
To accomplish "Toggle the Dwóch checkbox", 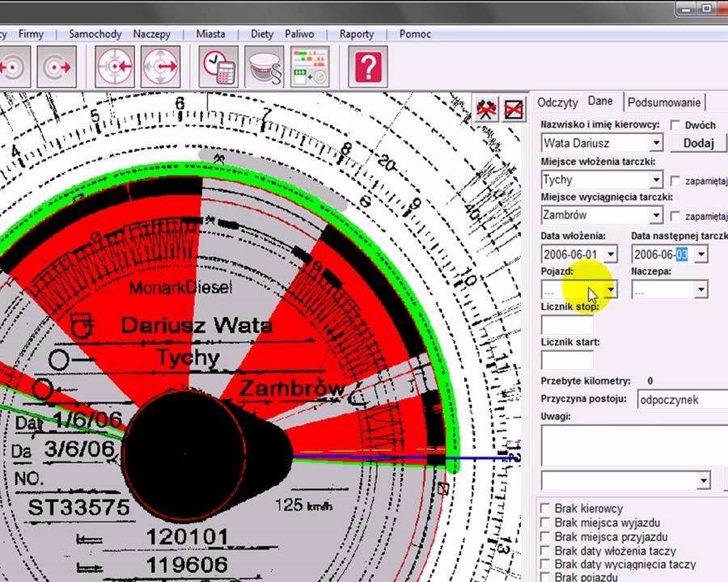I will tap(675, 124).
